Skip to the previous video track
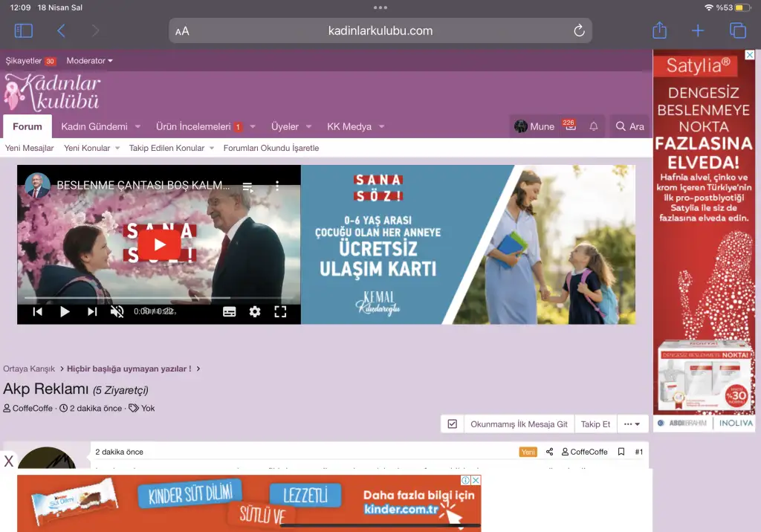Screen dimensions: 761x532 [x=37, y=311]
